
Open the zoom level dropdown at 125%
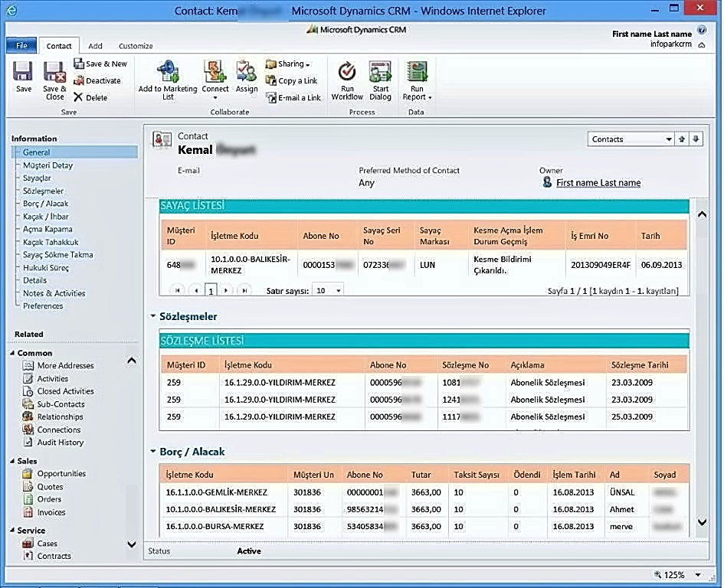(698, 575)
